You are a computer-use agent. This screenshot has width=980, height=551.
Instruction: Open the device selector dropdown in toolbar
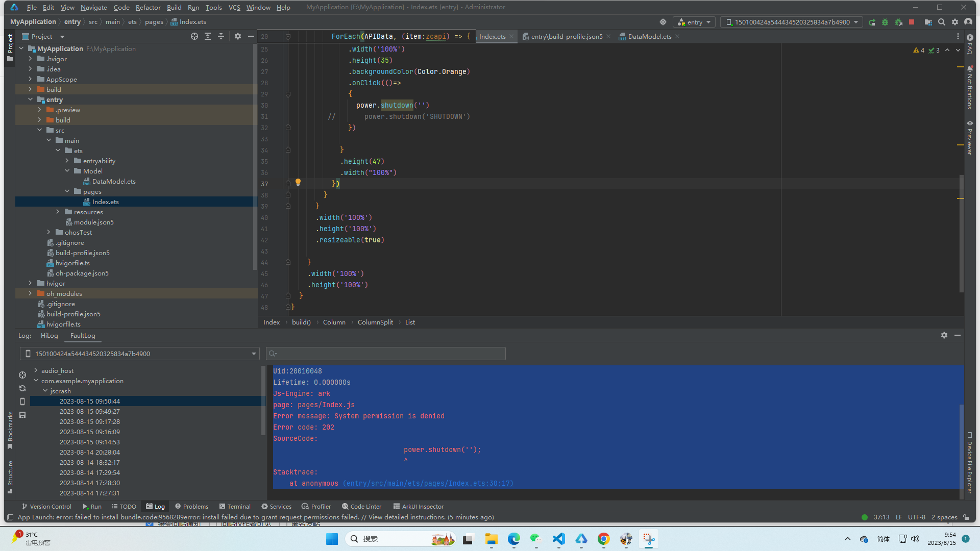[792, 22]
